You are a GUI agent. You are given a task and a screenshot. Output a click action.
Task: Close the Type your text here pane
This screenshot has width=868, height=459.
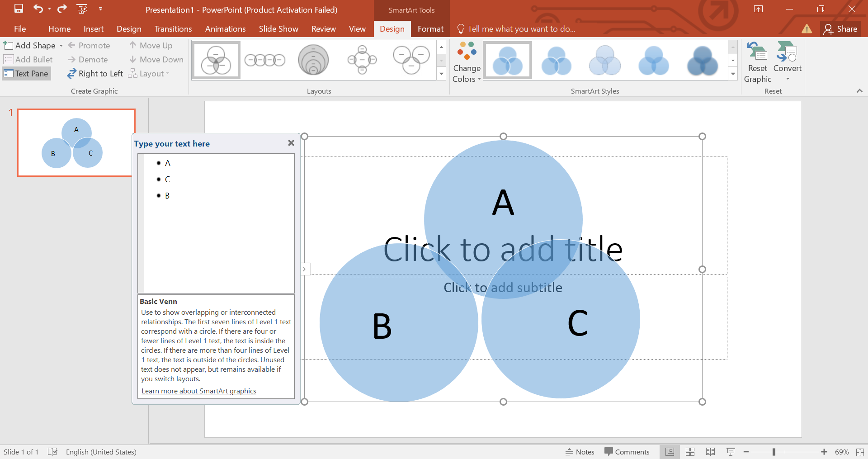tap(291, 143)
